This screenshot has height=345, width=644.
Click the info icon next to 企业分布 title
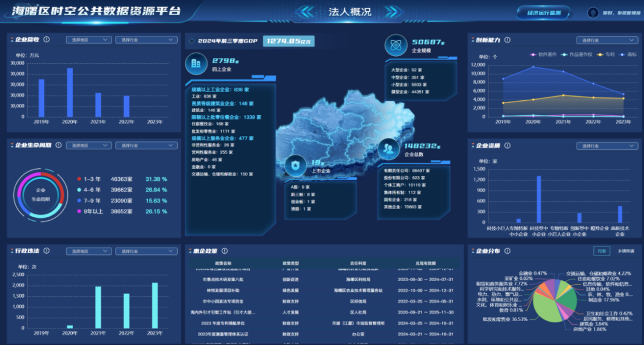507,251
